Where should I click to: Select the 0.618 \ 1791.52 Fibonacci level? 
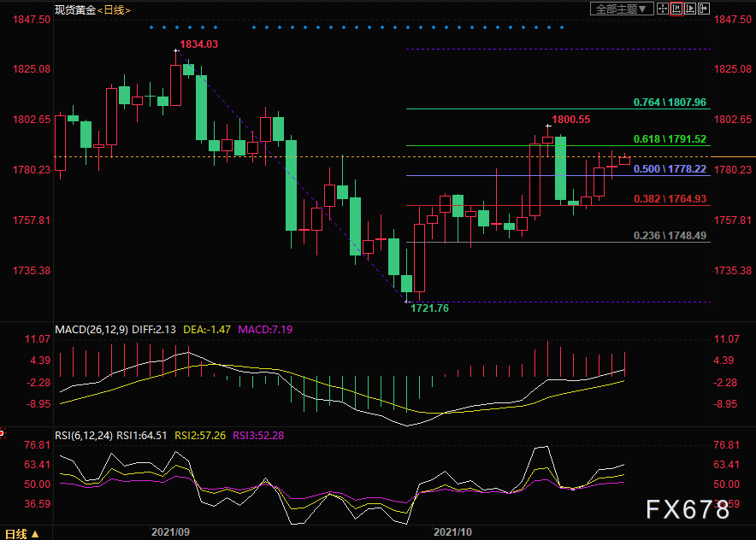click(670, 139)
